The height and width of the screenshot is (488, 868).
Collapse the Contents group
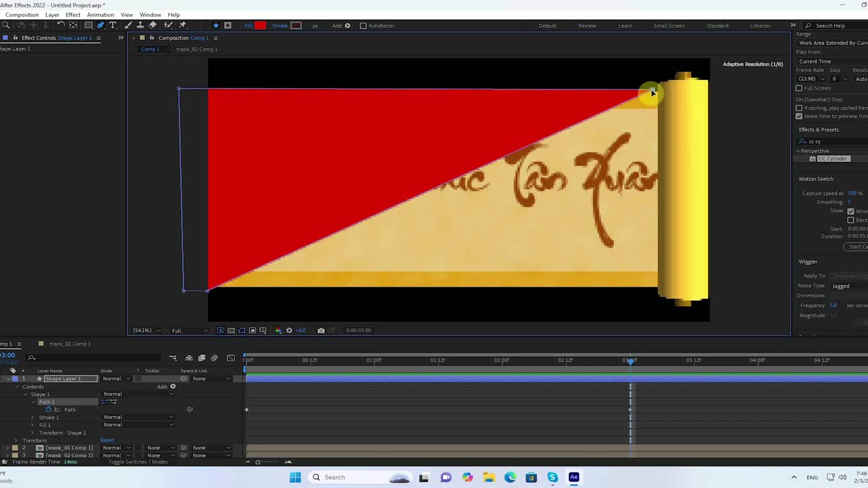pyautogui.click(x=17, y=386)
